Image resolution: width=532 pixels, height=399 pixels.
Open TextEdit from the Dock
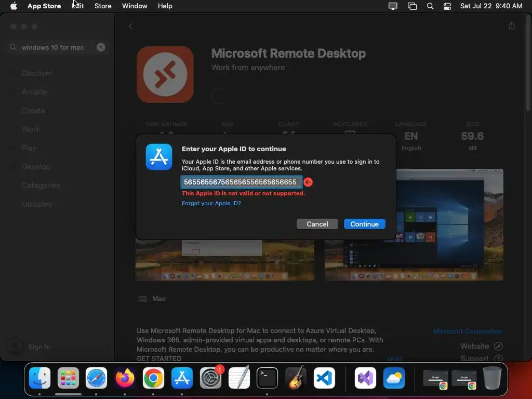(239, 378)
